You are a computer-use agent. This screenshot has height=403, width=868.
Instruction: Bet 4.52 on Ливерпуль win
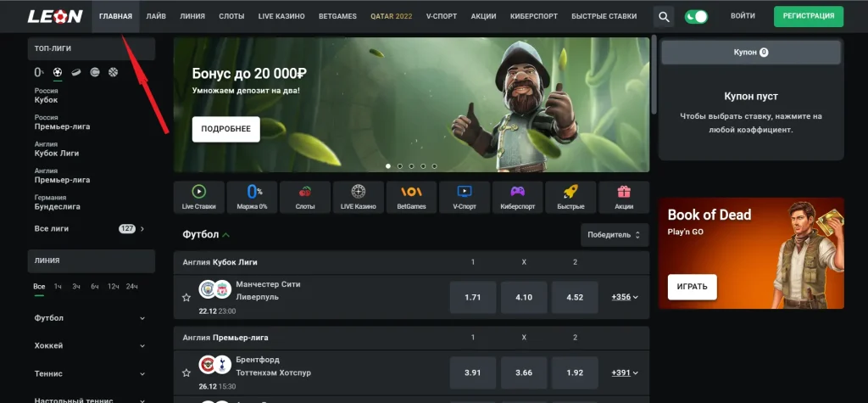[575, 298]
